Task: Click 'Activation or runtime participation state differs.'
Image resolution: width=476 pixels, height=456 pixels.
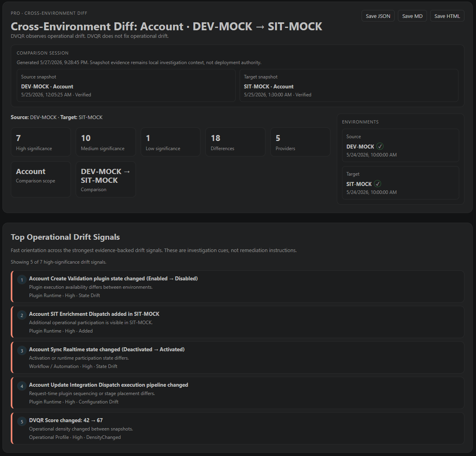Action: [79, 358]
